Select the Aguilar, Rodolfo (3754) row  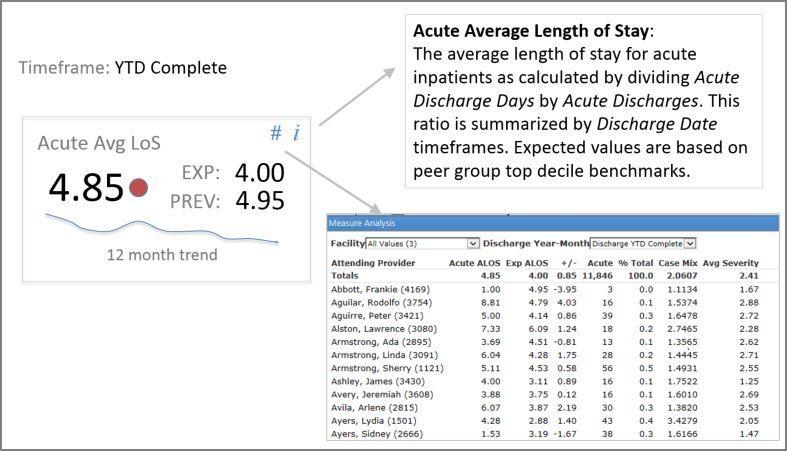coord(377,301)
